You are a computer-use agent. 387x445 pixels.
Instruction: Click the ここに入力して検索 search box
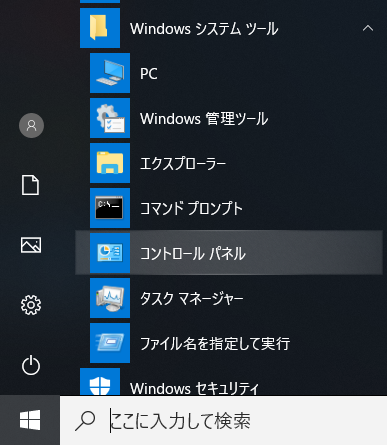(223, 420)
